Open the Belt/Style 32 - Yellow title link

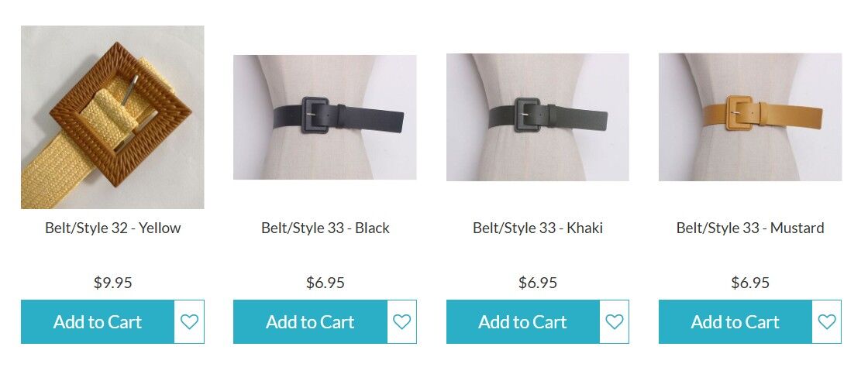click(x=113, y=228)
